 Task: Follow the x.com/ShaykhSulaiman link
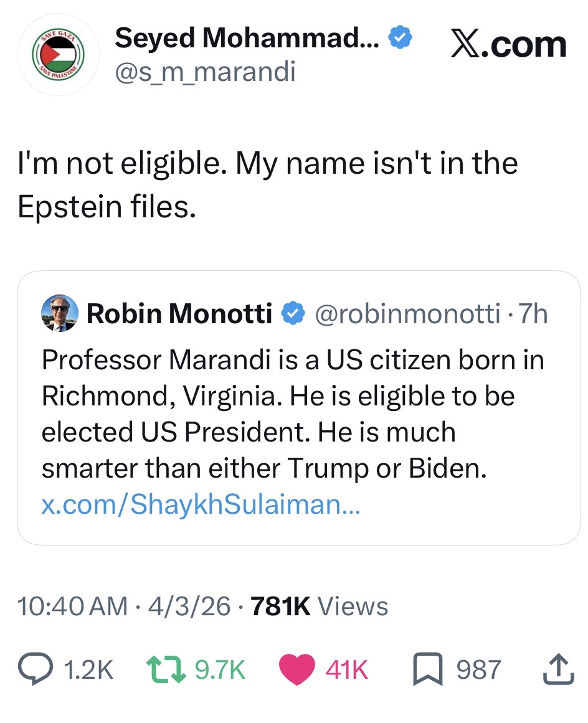click(x=200, y=504)
